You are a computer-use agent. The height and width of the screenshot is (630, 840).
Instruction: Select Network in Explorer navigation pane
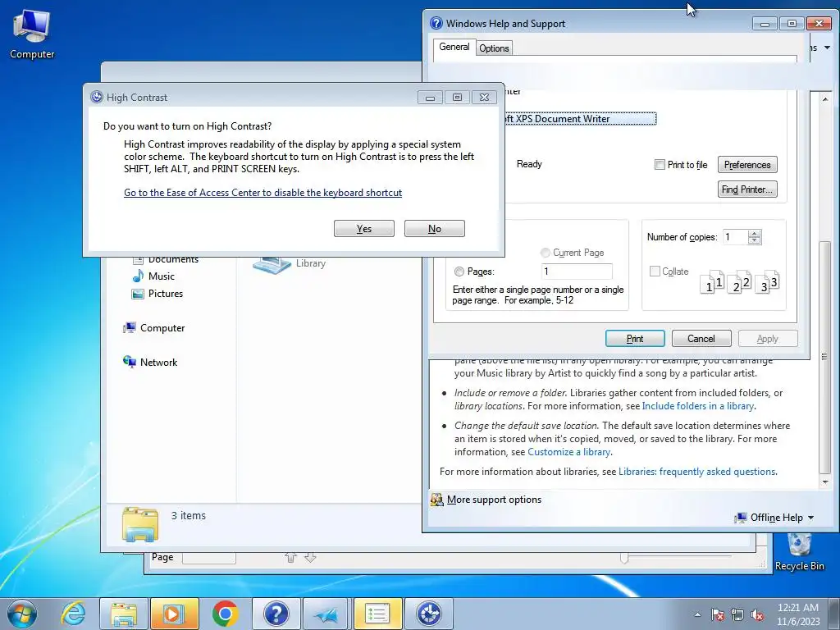tap(150, 362)
